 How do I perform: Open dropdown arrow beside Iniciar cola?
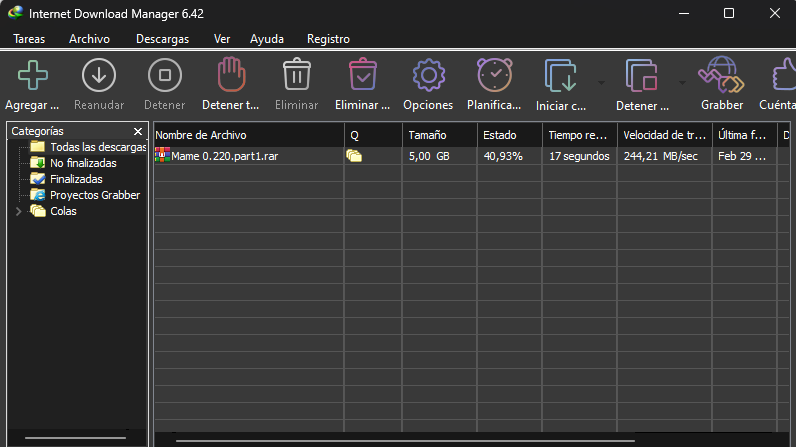click(x=601, y=82)
